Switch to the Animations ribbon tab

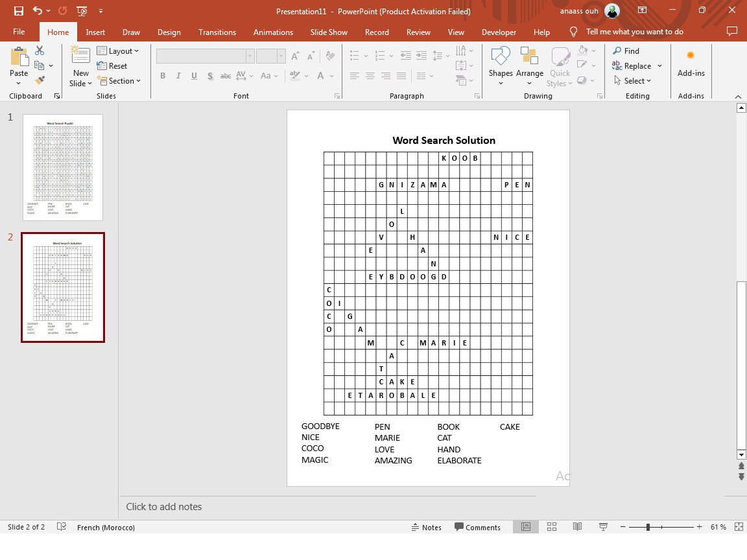point(273,32)
